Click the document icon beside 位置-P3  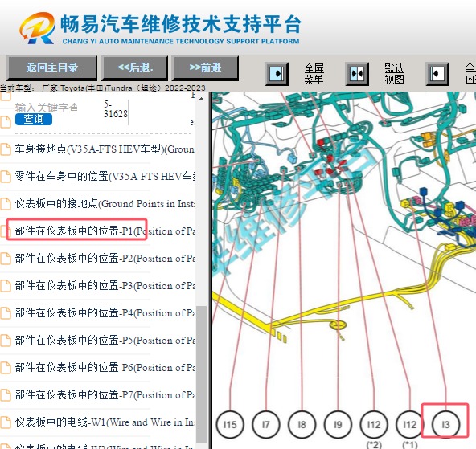tap(6, 286)
